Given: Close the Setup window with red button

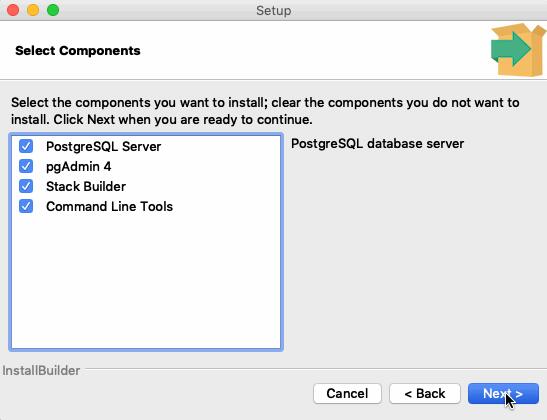Looking at the screenshot, I should [x=13, y=10].
